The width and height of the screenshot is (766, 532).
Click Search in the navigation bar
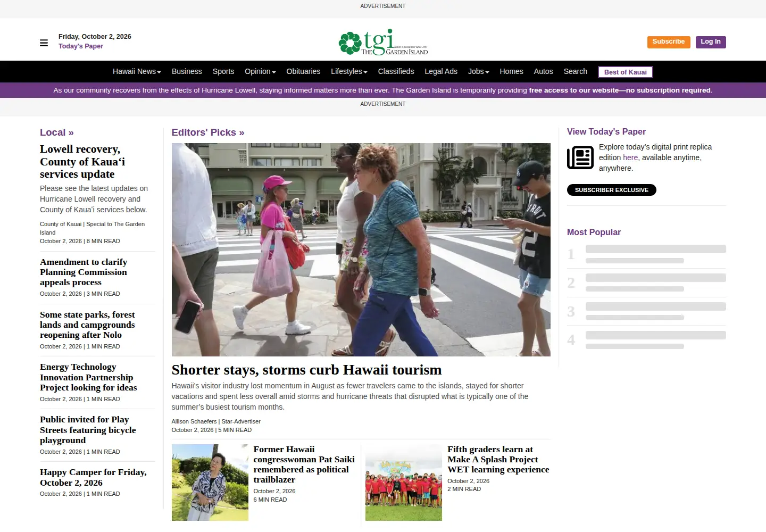(575, 71)
